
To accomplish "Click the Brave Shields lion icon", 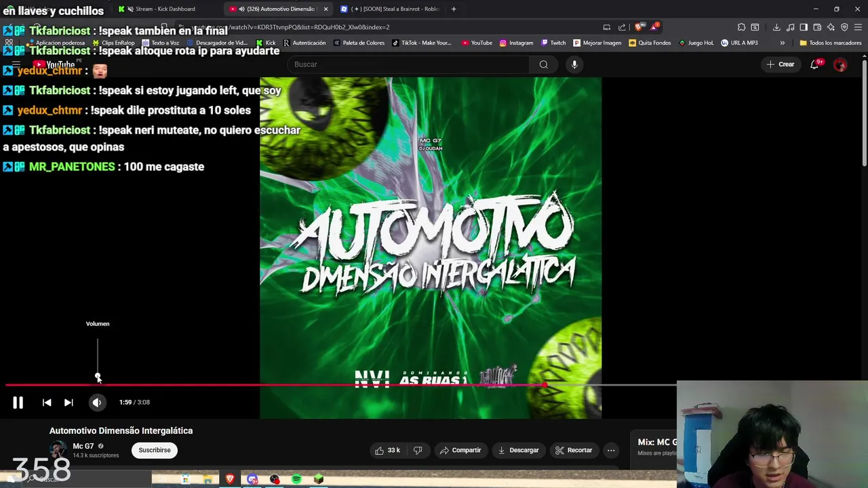I will [x=639, y=27].
